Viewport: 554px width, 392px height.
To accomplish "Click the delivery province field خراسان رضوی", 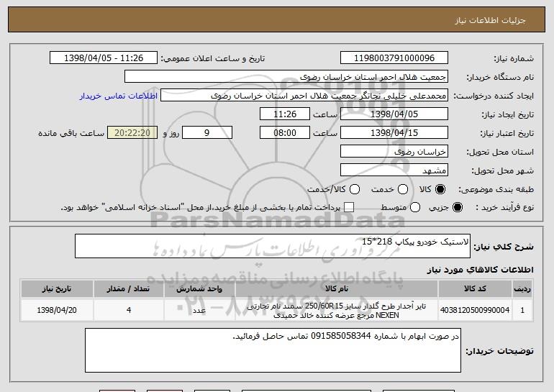I will point(394,152).
